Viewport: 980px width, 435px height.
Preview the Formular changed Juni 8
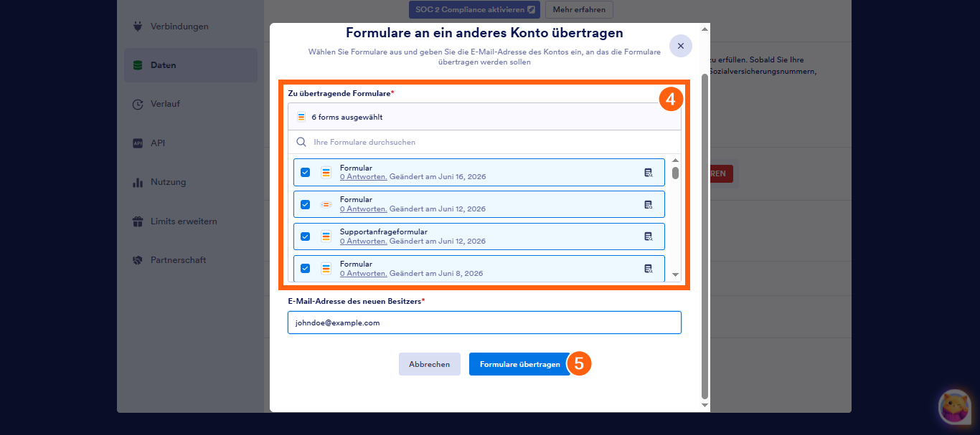[649, 269]
